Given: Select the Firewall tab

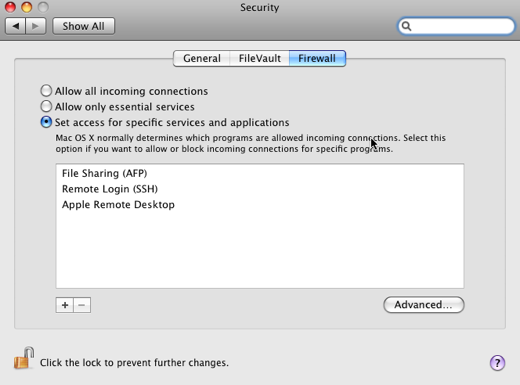Looking at the screenshot, I should (317, 58).
